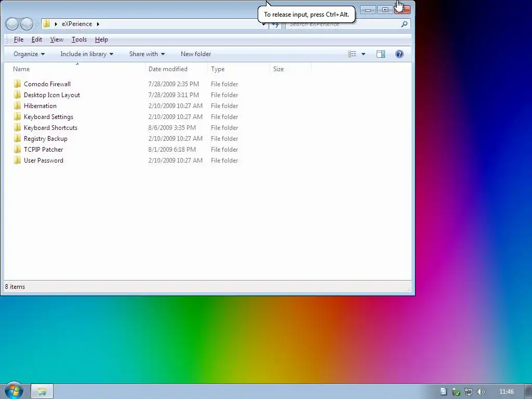Viewport: 532px width, 399px height.
Task: Click the green shield tray icon
Action: (456, 392)
